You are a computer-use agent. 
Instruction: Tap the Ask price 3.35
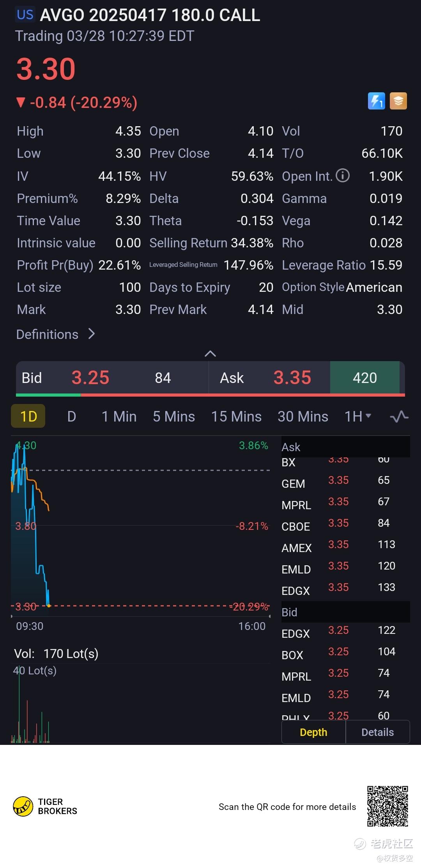click(x=292, y=378)
